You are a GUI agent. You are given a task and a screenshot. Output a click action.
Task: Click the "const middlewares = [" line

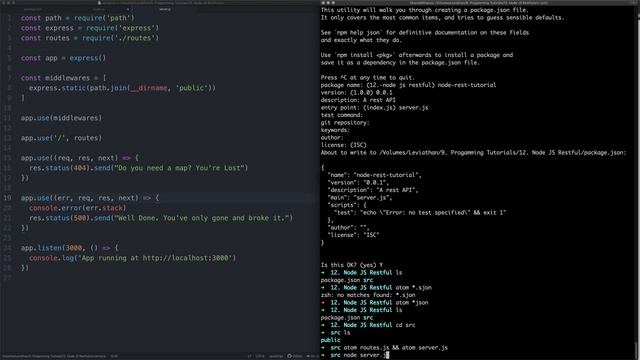63,78
